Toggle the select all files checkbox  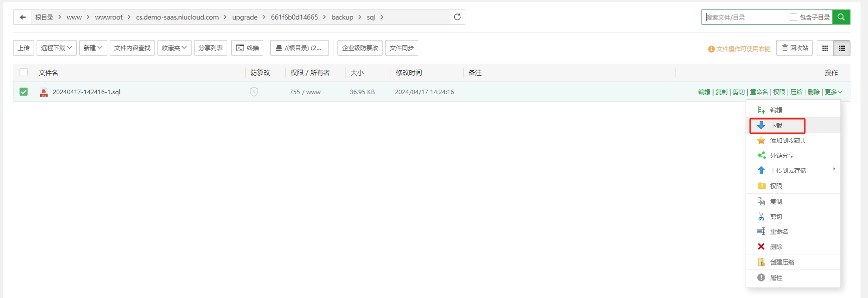tap(24, 72)
